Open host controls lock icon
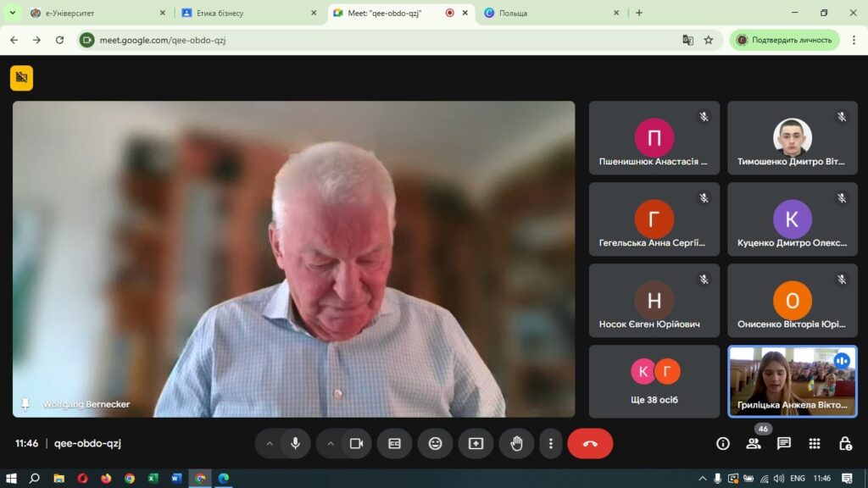This screenshot has width=868, height=488. tap(845, 443)
